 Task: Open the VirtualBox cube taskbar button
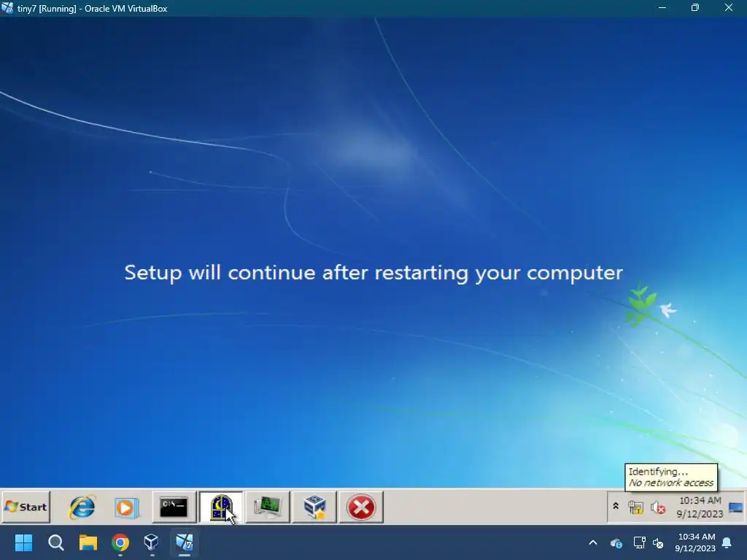pyautogui.click(x=314, y=507)
